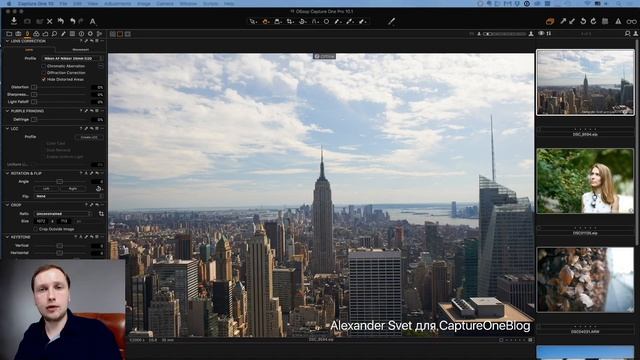Open the lens Profile dropdown
Viewport: 640px width, 360px height.
(73, 58)
